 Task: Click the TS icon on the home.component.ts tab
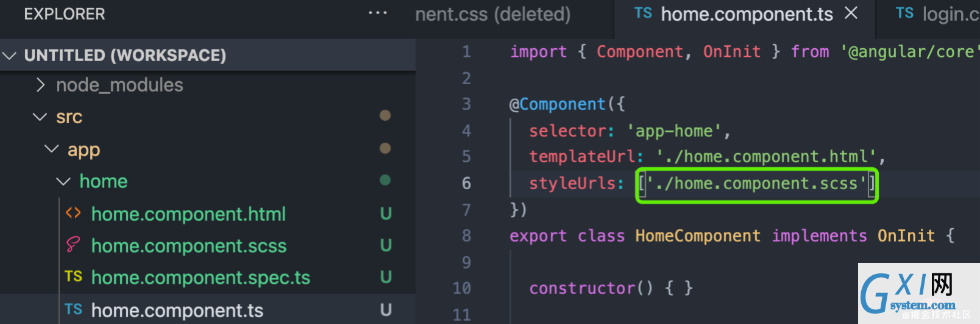pyautogui.click(x=643, y=13)
